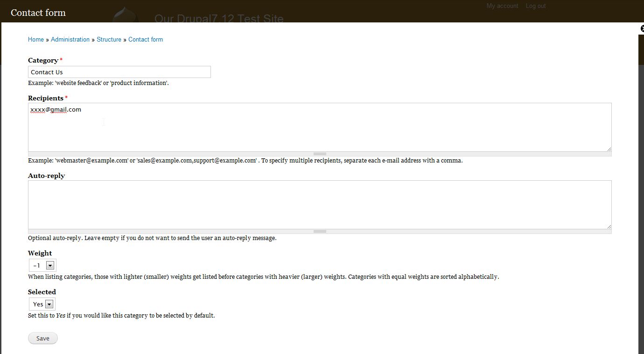Open the Administration breadcrumb link

pos(70,40)
